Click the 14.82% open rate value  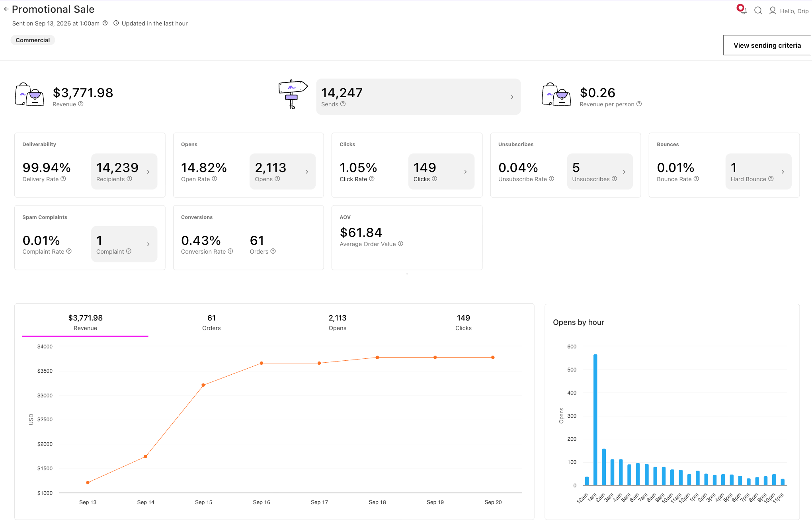(204, 168)
